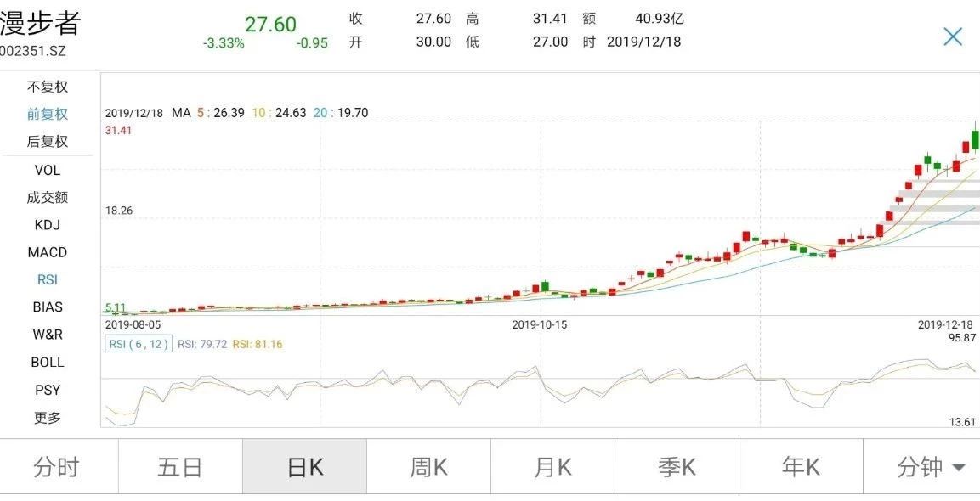Screen dimensions: 980x501
Task: Switch to 日K tab
Action: pyautogui.click(x=304, y=467)
